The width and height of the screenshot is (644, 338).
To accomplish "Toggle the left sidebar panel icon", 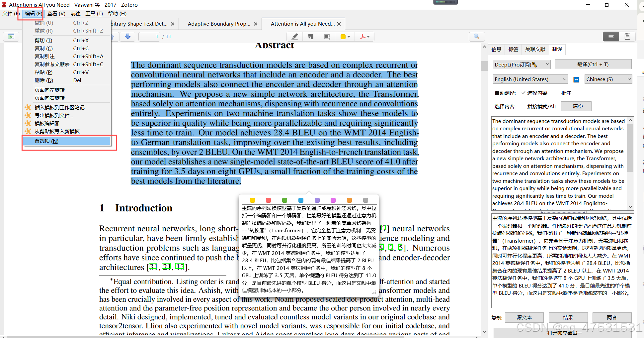I will (x=11, y=37).
